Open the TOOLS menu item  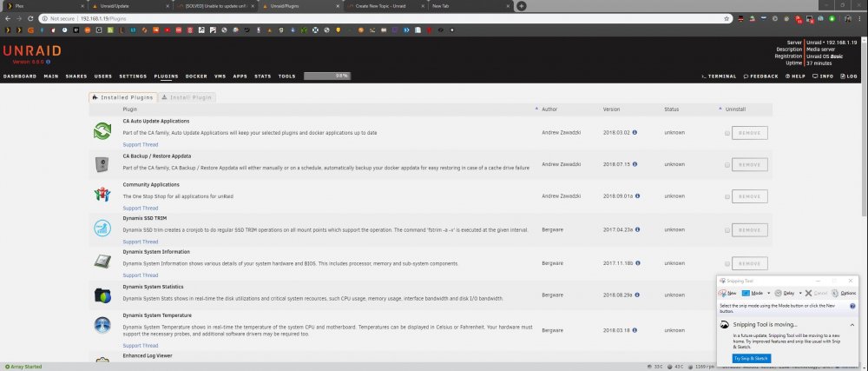(286, 76)
